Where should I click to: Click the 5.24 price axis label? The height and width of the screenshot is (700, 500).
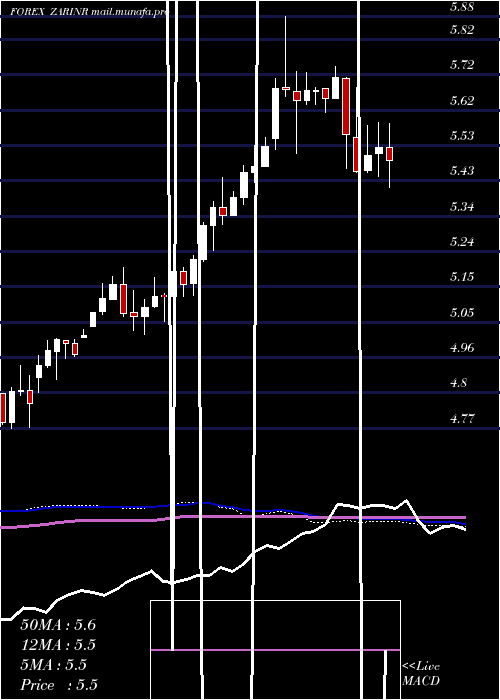coord(461,242)
